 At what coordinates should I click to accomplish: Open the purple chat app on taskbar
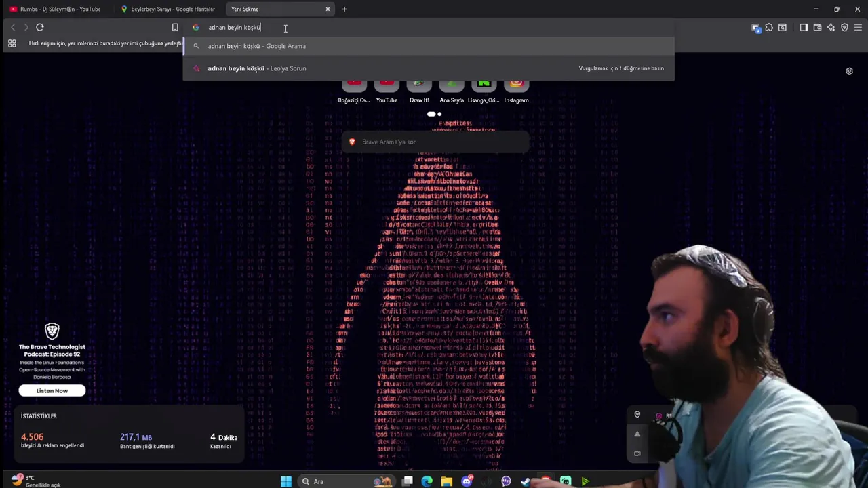pyautogui.click(x=506, y=481)
